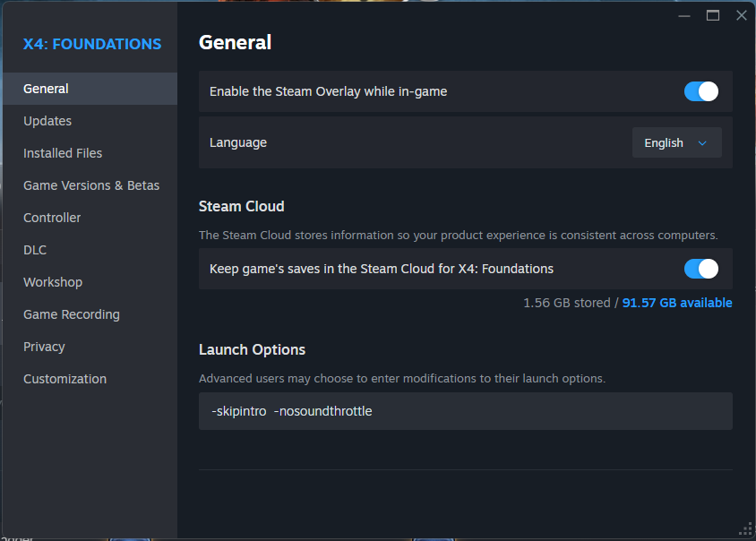Viewport: 756px width, 541px height.
Task: Open the Language dropdown showing English
Action: click(x=676, y=142)
